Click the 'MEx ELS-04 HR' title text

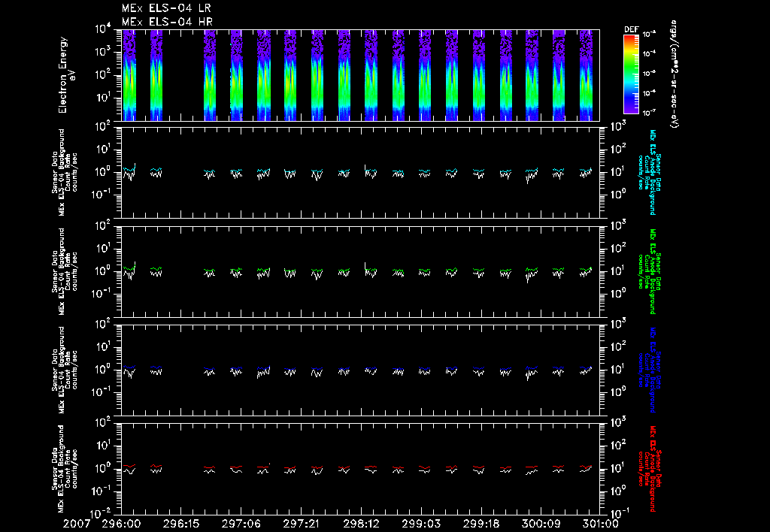(x=167, y=22)
